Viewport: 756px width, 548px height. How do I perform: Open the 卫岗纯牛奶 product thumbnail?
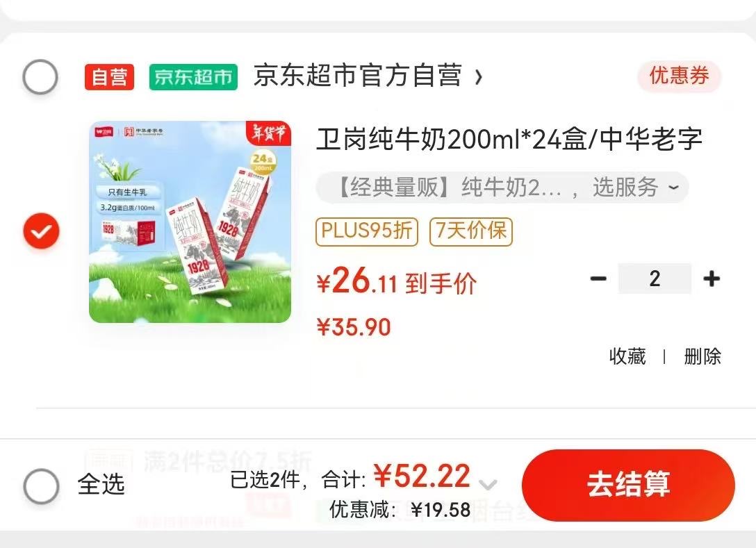pos(190,222)
